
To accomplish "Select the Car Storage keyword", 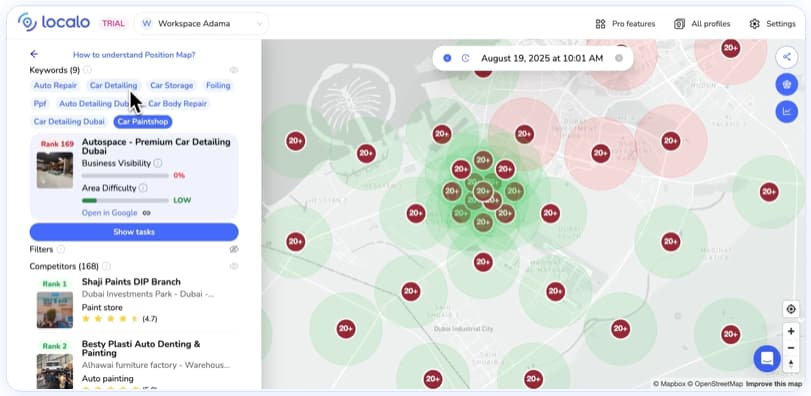I will pos(172,85).
